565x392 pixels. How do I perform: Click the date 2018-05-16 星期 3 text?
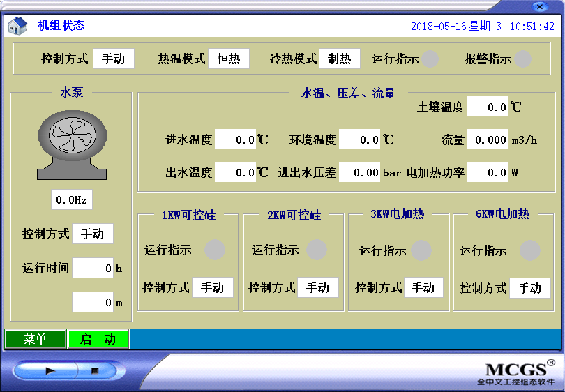[455, 27]
